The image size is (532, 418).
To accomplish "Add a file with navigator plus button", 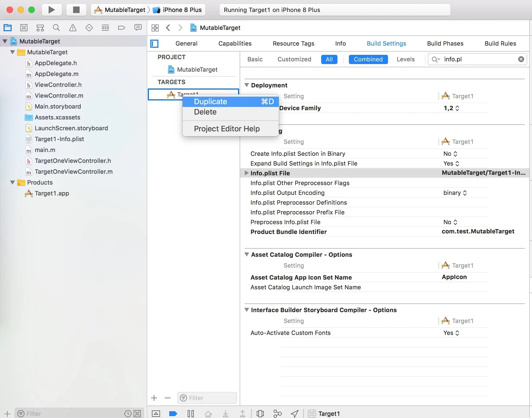I will point(7,414).
